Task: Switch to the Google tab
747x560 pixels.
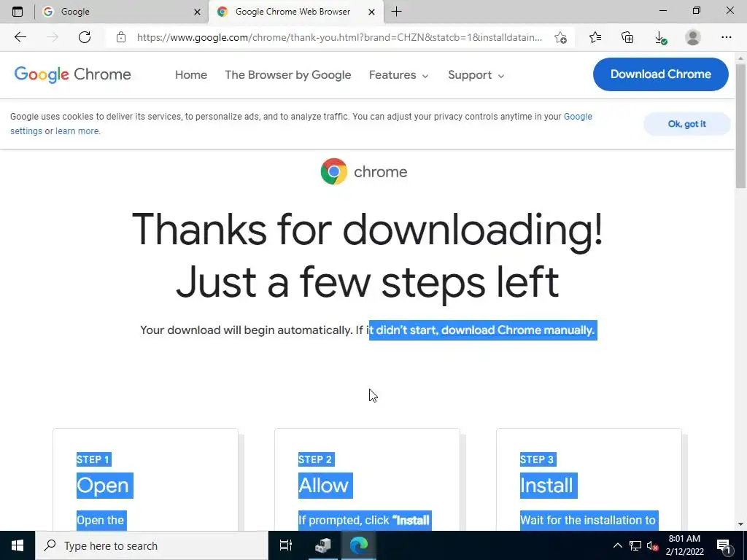Action: pyautogui.click(x=122, y=12)
